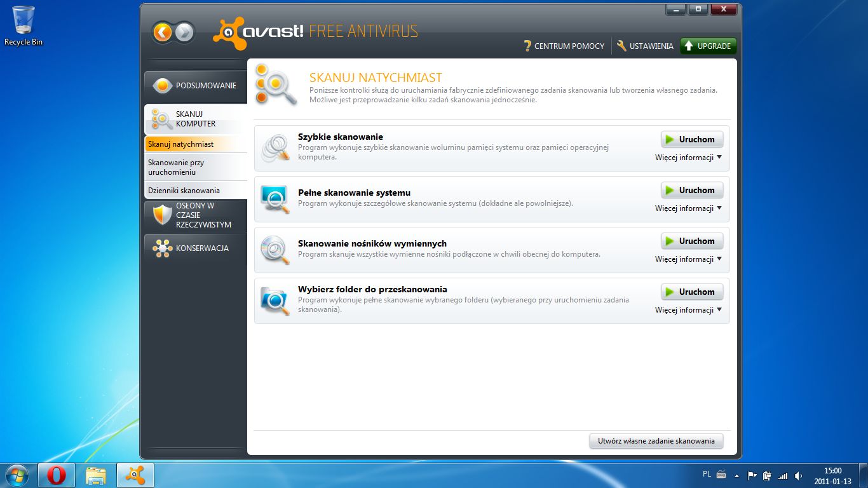
Task: Click the avast! logo icon in header
Action: pos(229,33)
